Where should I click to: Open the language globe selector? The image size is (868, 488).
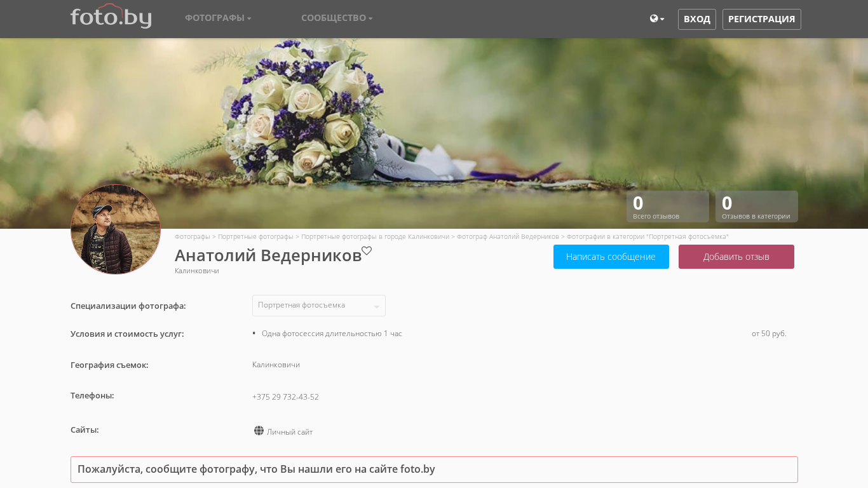656,19
